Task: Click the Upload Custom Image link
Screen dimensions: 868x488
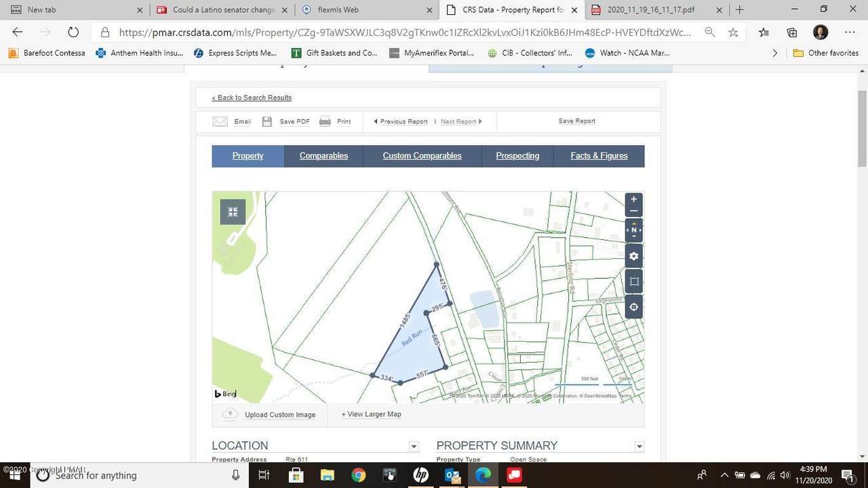Action: click(x=280, y=415)
